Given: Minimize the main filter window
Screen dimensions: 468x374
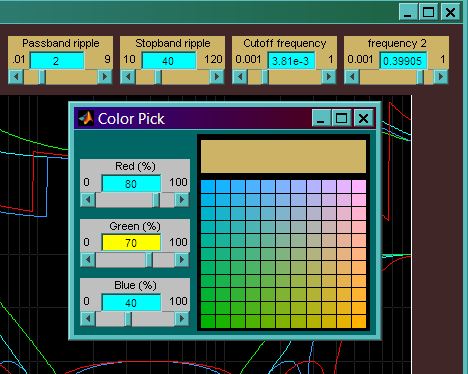Looking at the screenshot, I should coord(407,12).
